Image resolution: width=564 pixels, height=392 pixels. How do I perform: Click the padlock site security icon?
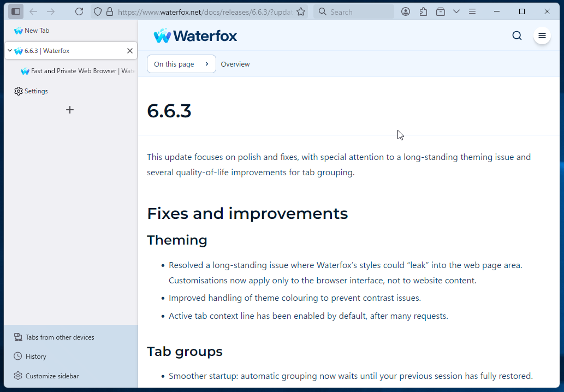point(111,11)
